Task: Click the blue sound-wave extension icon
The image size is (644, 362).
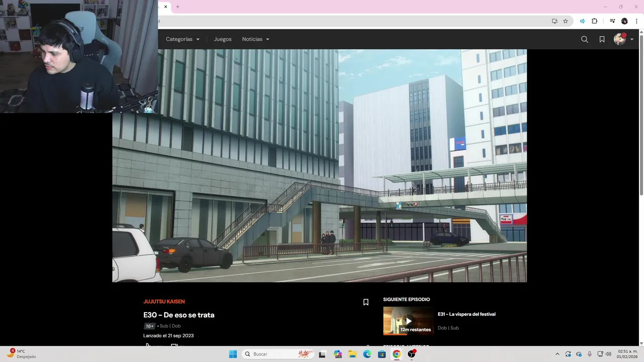Action: click(x=582, y=21)
